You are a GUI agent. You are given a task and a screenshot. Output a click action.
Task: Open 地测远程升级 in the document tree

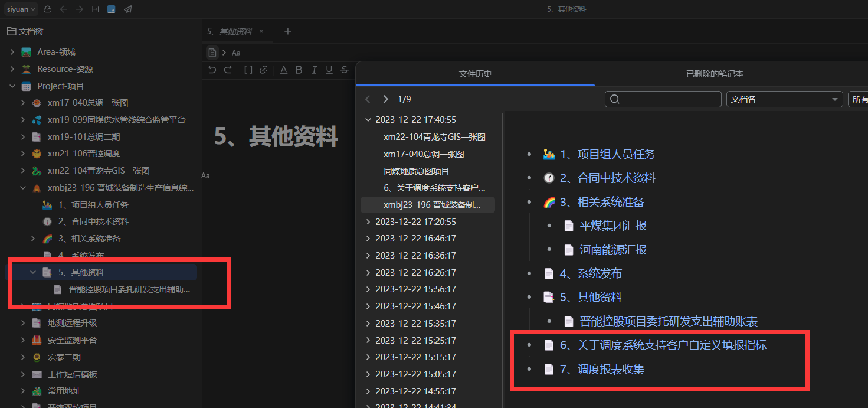click(x=73, y=323)
